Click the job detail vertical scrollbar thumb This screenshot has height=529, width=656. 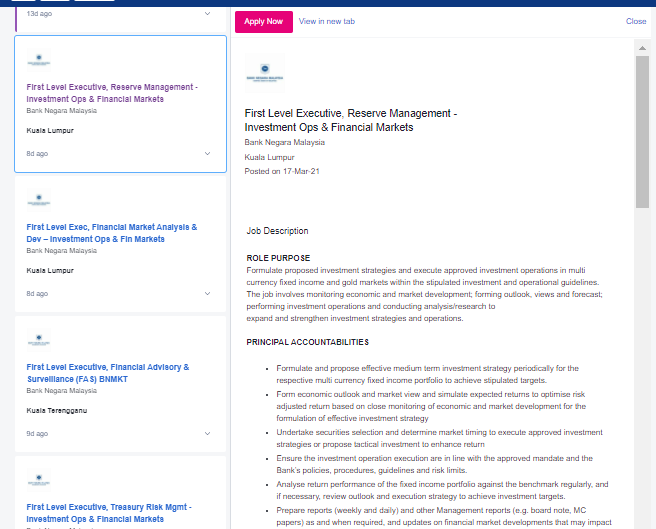(642, 132)
